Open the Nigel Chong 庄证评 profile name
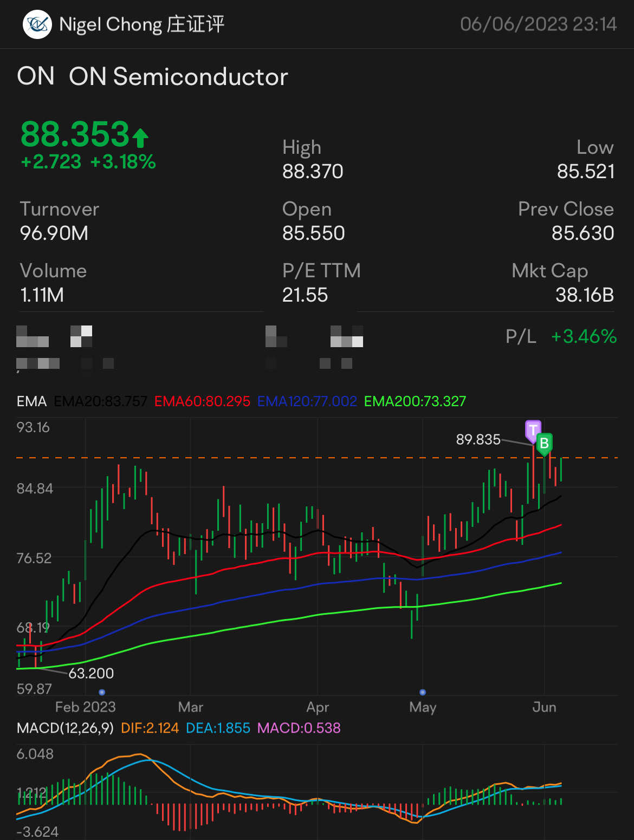Screen dimensions: 634x840 click(x=141, y=24)
